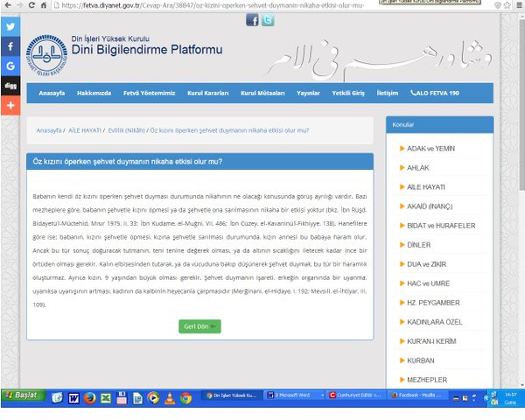Click the Google share sidebar icon
This screenshot has height=420, width=525.
(10, 66)
